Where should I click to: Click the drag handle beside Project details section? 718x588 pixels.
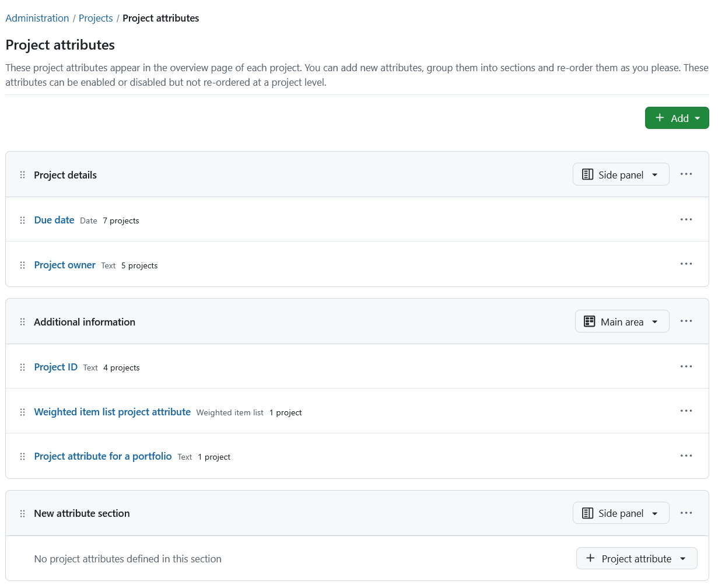22,174
